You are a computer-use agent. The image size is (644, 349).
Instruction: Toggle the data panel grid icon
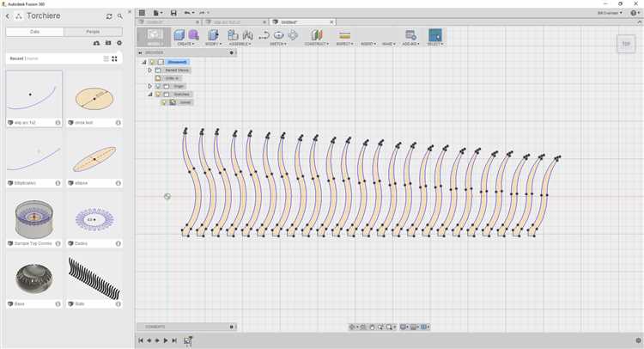point(142,13)
